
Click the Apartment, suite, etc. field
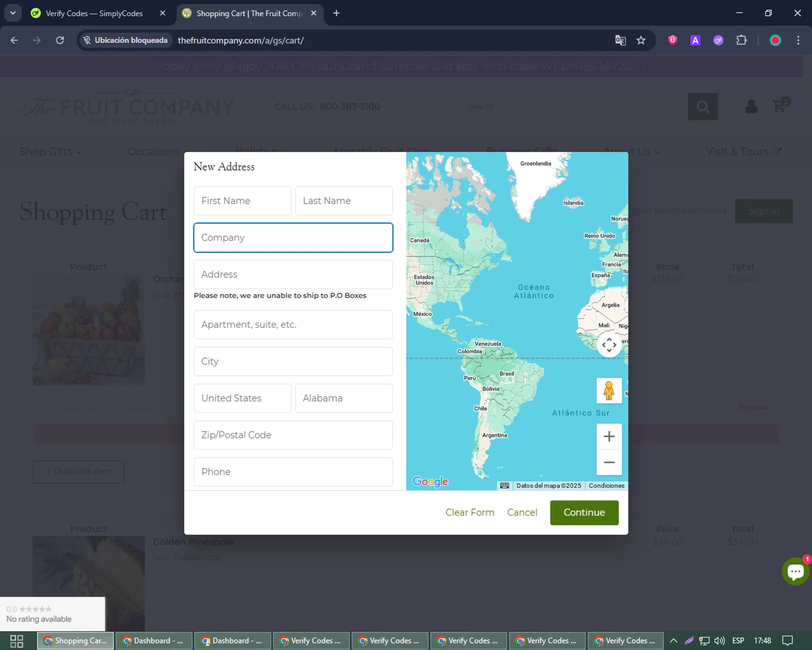tap(293, 324)
